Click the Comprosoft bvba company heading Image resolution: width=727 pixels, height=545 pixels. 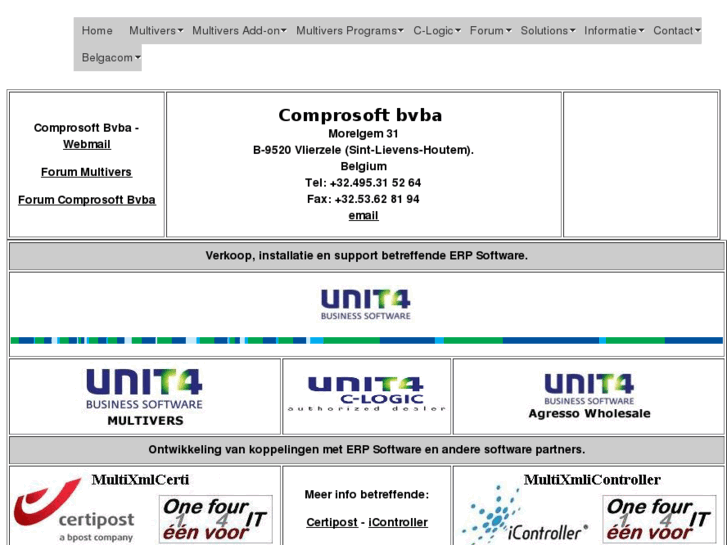point(360,115)
